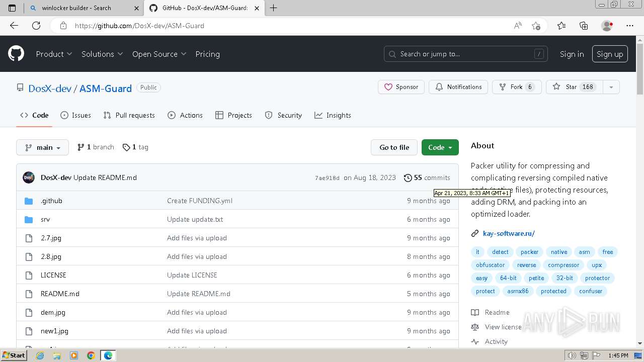Open Readme link in About sidebar
This screenshot has width=644, height=362.
tap(491, 312)
